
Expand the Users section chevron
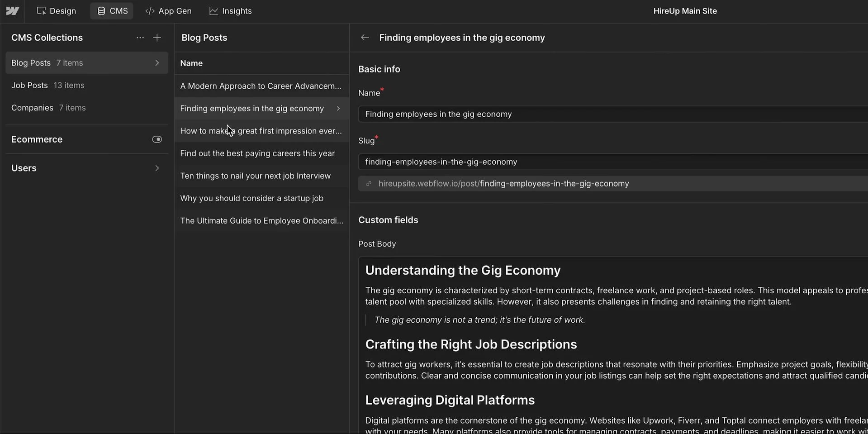pos(157,168)
